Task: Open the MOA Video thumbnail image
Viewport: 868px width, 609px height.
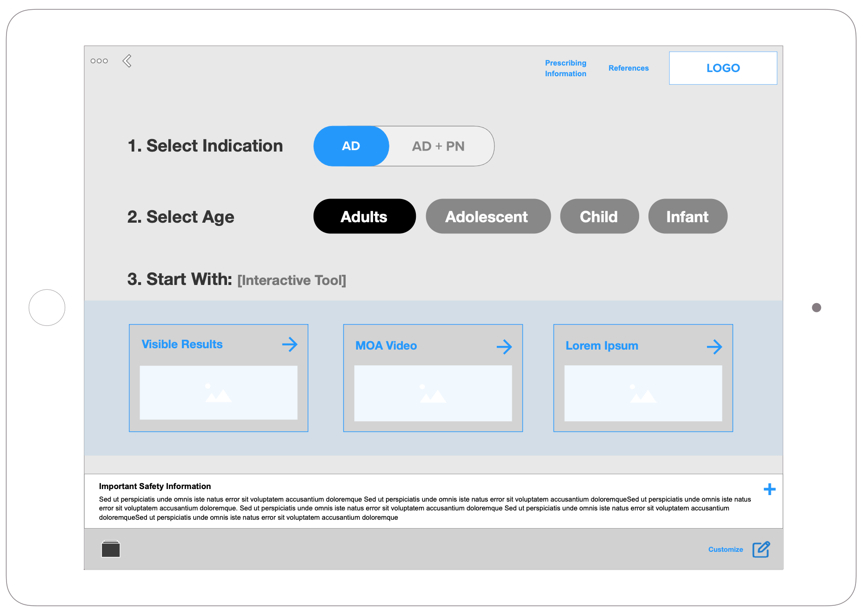Action: click(x=433, y=393)
